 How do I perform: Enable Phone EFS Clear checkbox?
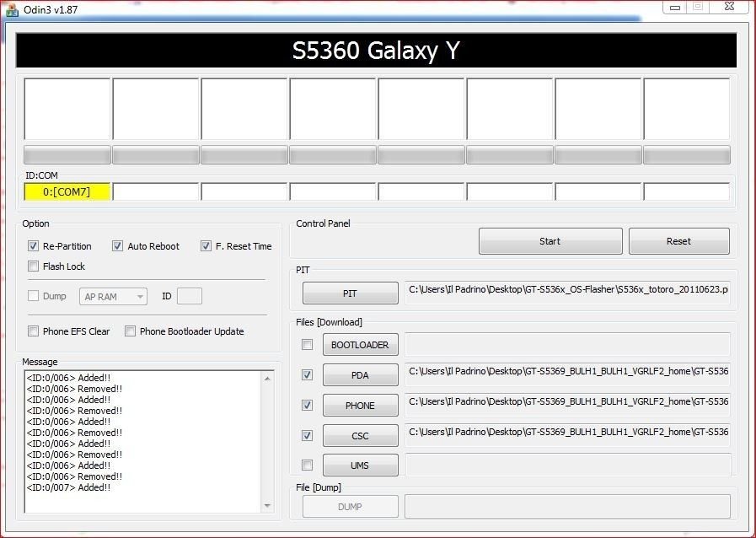point(33,331)
